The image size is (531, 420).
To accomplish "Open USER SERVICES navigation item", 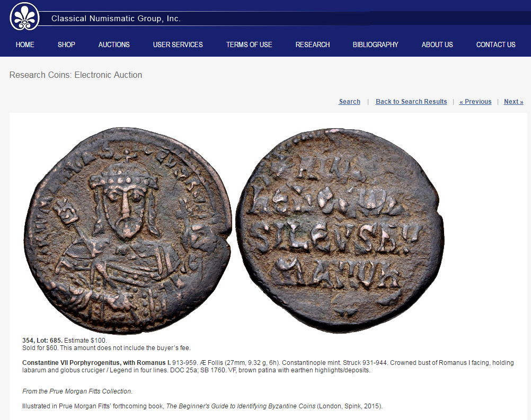I will [x=178, y=44].
